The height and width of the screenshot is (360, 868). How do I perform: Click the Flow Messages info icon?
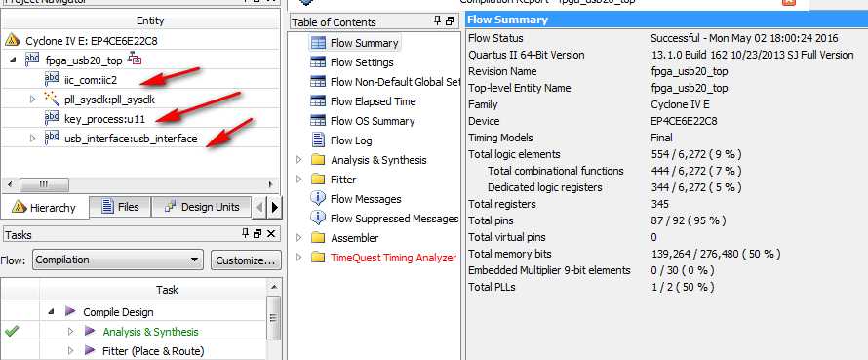pyautogui.click(x=318, y=198)
